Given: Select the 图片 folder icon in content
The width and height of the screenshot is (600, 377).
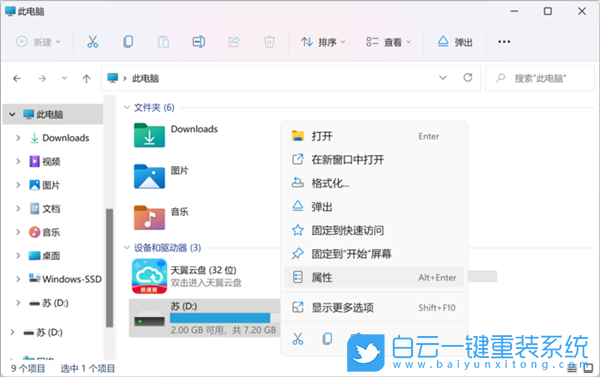Looking at the screenshot, I should tap(149, 176).
